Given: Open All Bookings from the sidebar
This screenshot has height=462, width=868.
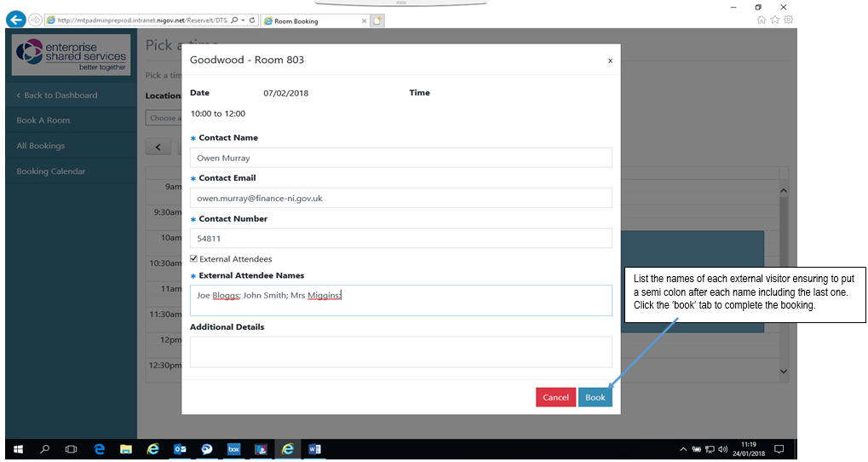Looking at the screenshot, I should pos(41,146).
